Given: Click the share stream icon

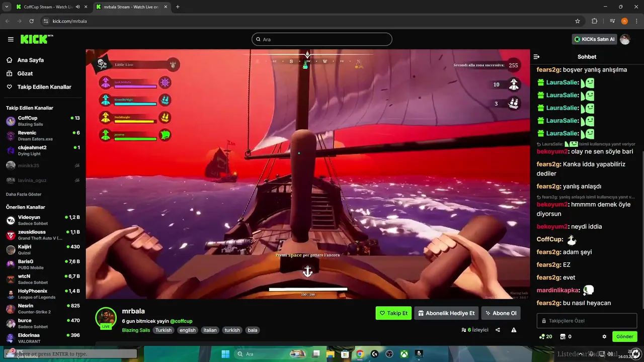Looking at the screenshot, I should (x=498, y=330).
